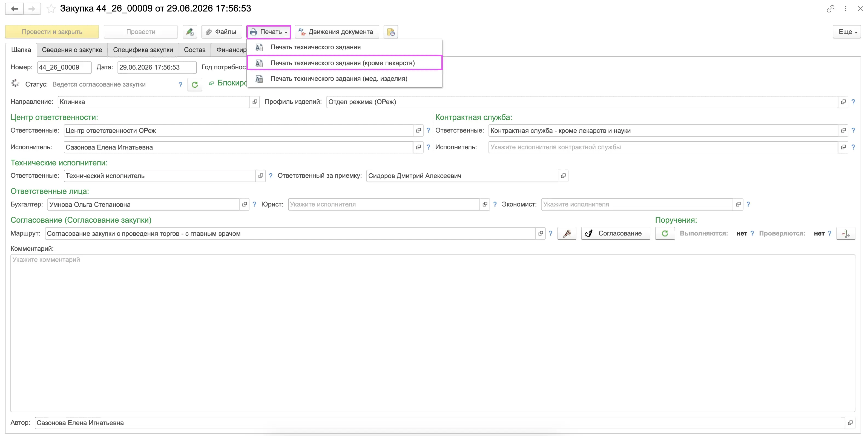Choose Печать технического задания (мед. изделия)

[344, 79]
